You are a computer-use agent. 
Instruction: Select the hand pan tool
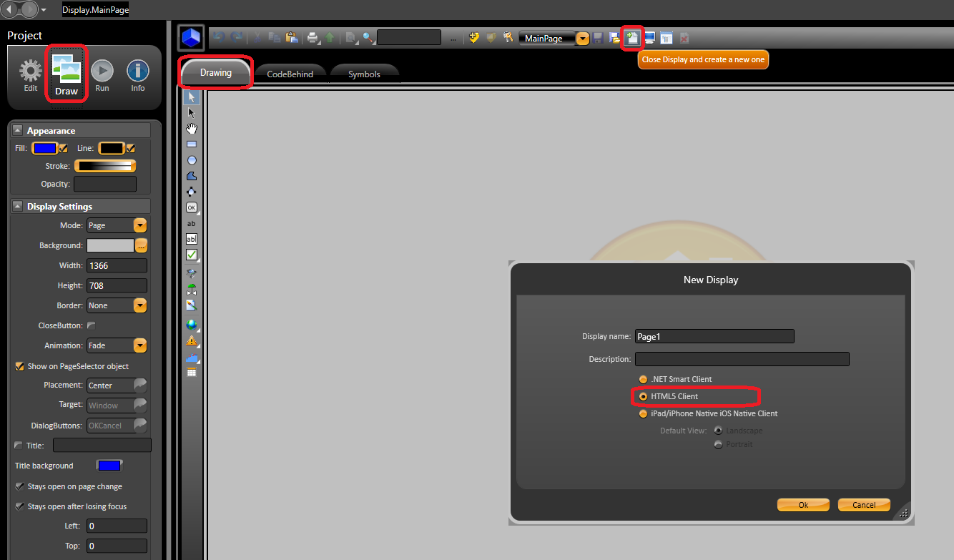click(192, 129)
